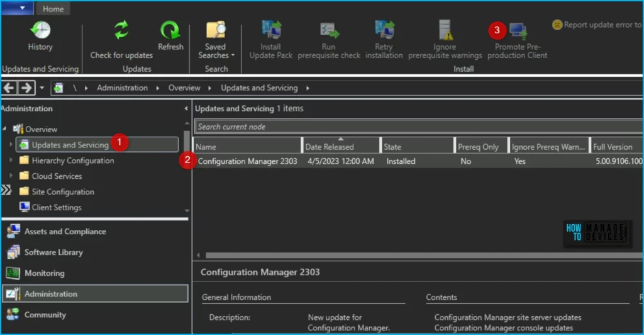Click Overview in the breadcrumb
Screen dimensions: 644x335
184,88
